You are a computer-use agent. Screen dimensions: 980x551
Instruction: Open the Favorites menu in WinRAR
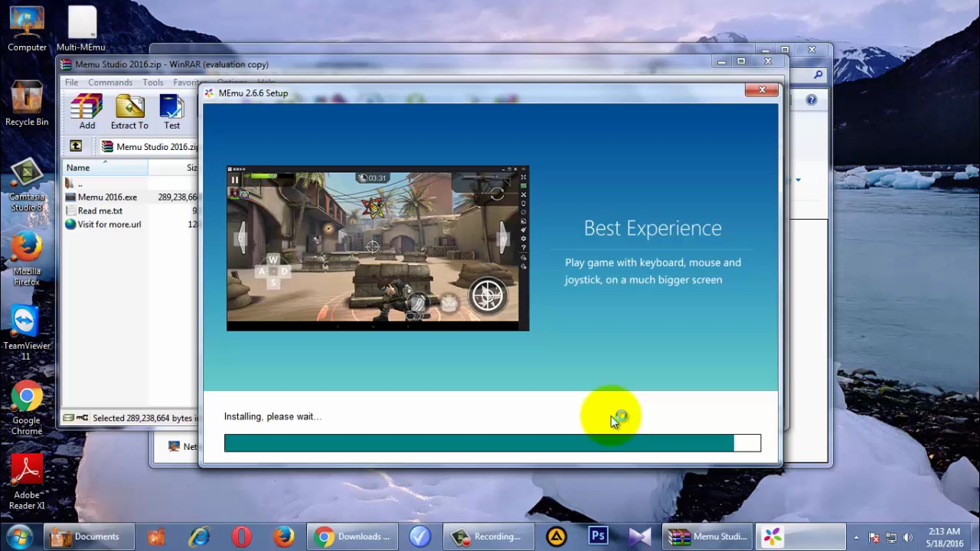point(189,82)
